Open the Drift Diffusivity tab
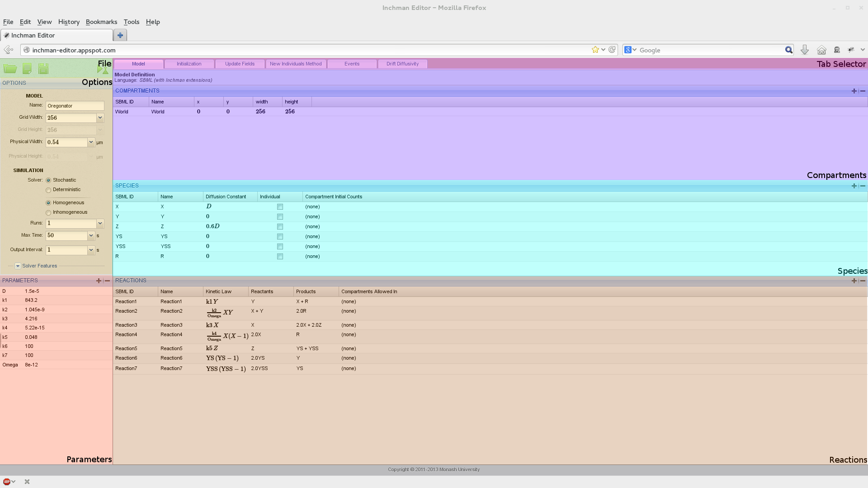 pyautogui.click(x=402, y=64)
